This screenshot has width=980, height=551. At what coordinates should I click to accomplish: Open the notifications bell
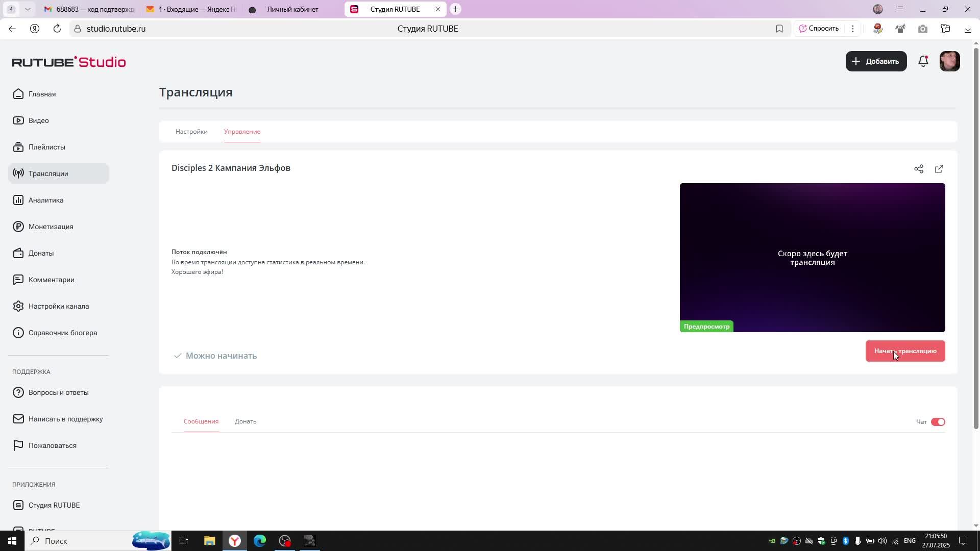click(x=923, y=61)
